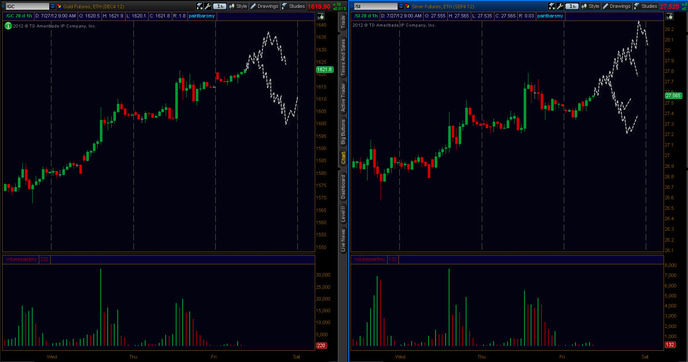Click the share icon on the silver chart toolbar
This screenshot has width=688, height=362.
[x=552, y=6]
